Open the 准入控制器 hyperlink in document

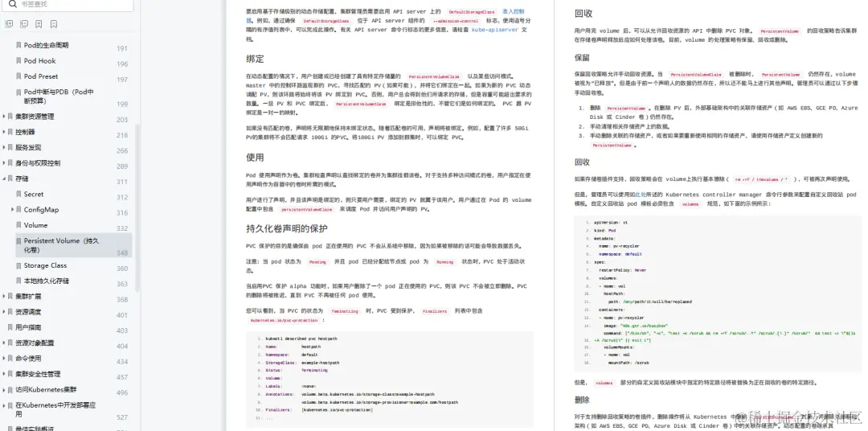pyautogui.click(x=513, y=11)
